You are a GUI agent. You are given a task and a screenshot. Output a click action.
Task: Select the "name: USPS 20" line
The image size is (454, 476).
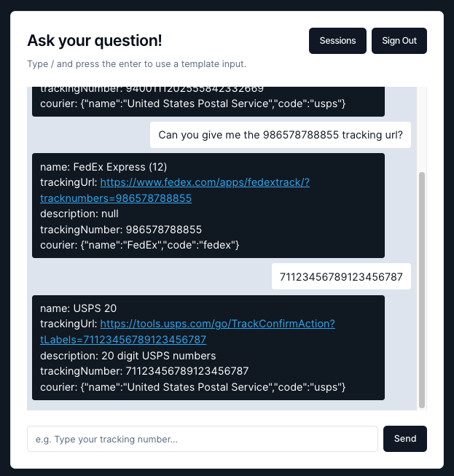tap(79, 308)
